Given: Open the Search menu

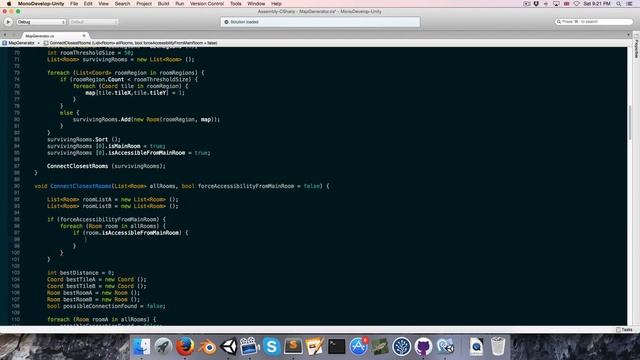Looking at the screenshot, I should 122,3.
